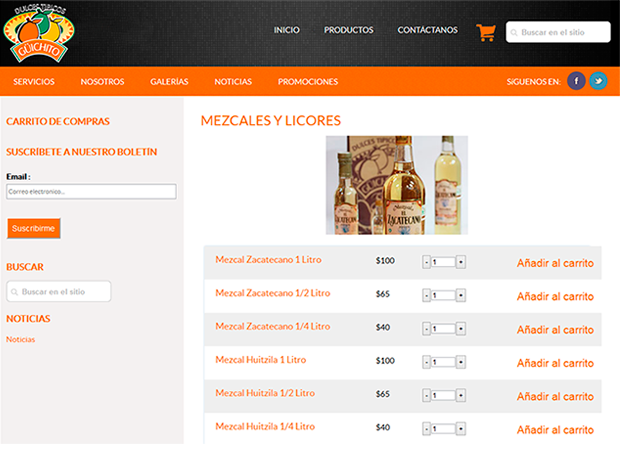Image resolution: width=620 pixels, height=465 pixels.
Task: Open Mezcal Huitzila 1/4 Litro product
Action: 265,426
